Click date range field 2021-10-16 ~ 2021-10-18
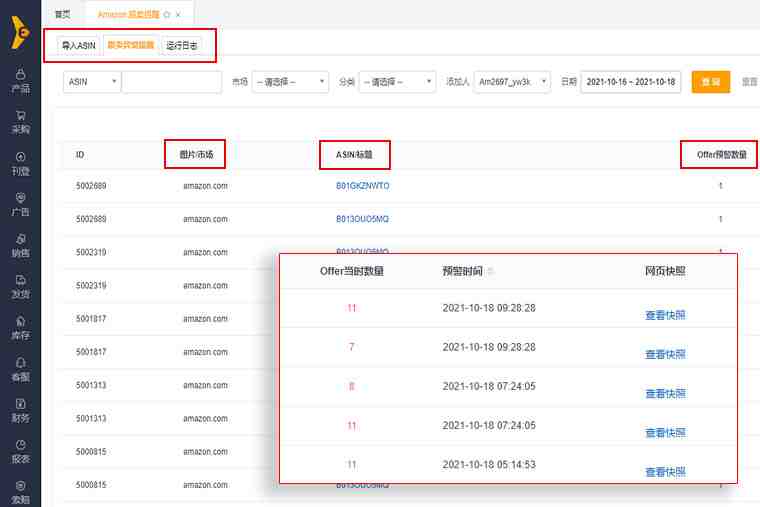 (x=631, y=82)
